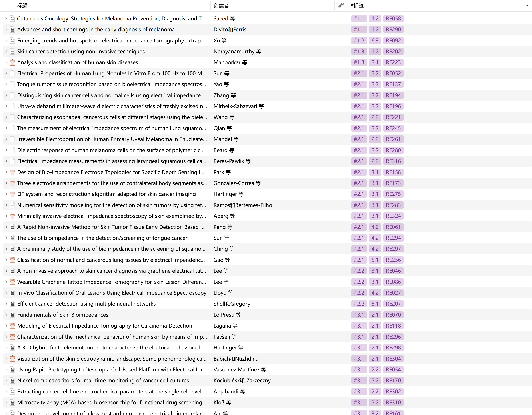Click document icon of Numerical sensitivity modeling row

(12, 205)
